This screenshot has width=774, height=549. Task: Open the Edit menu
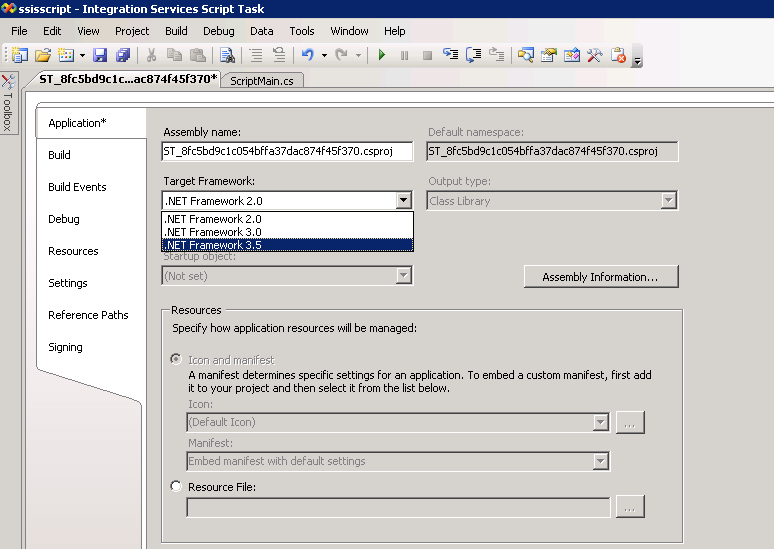click(x=52, y=31)
